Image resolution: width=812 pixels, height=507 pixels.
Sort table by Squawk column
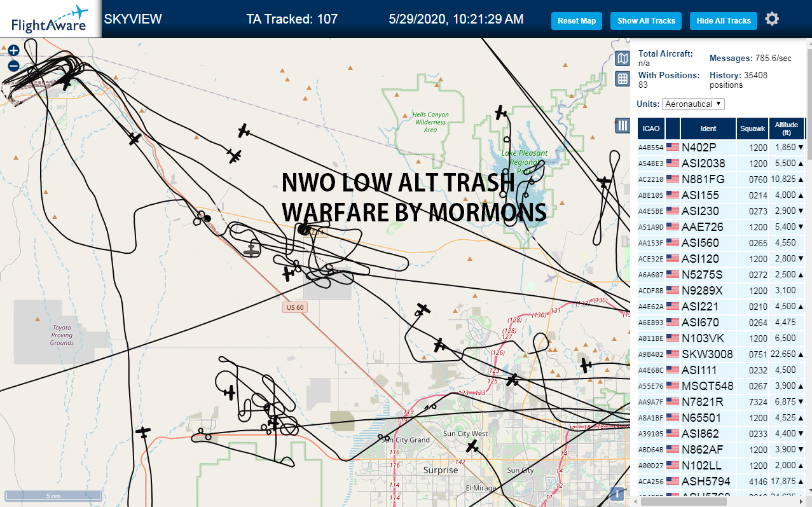(752, 128)
